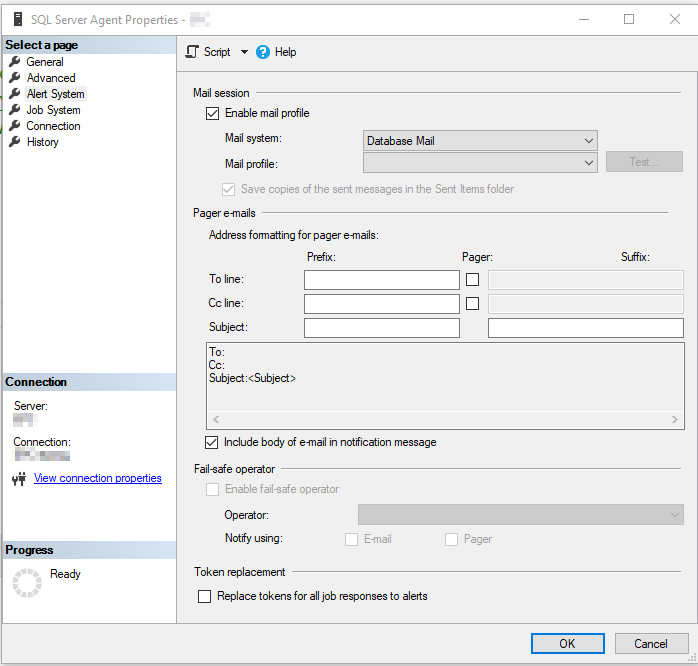Uncheck Include body of e-mail checkbox
698x666 pixels.
pyautogui.click(x=211, y=443)
